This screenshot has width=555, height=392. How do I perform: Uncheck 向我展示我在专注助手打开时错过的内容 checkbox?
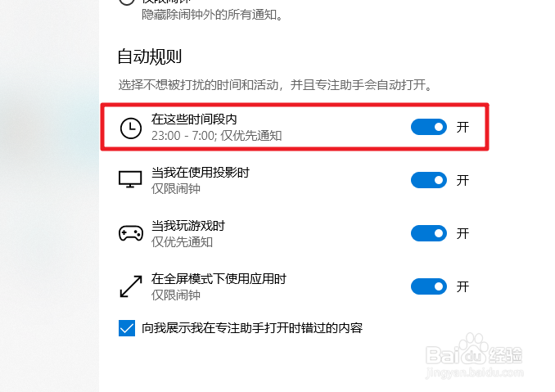[x=127, y=328]
